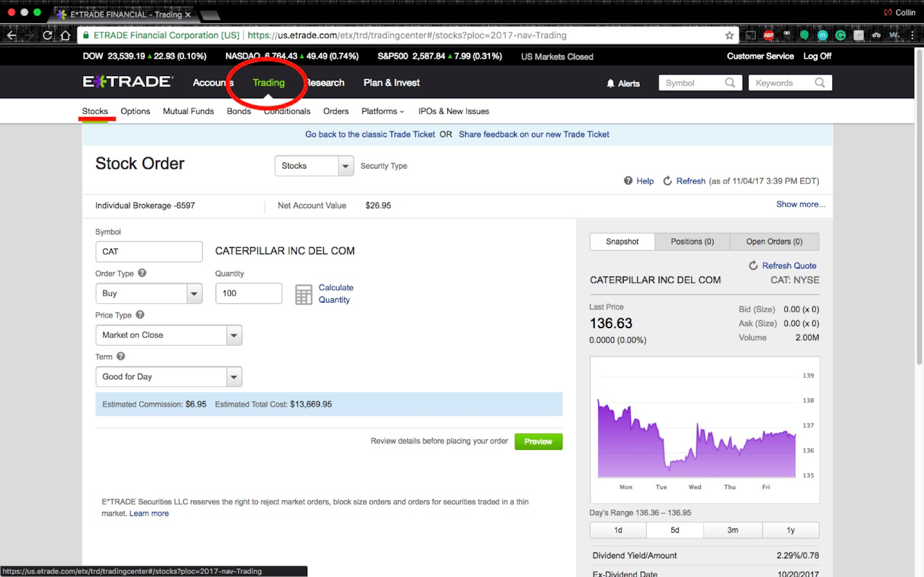Go to the browser home icon
The image size is (924, 577).
[x=66, y=35]
